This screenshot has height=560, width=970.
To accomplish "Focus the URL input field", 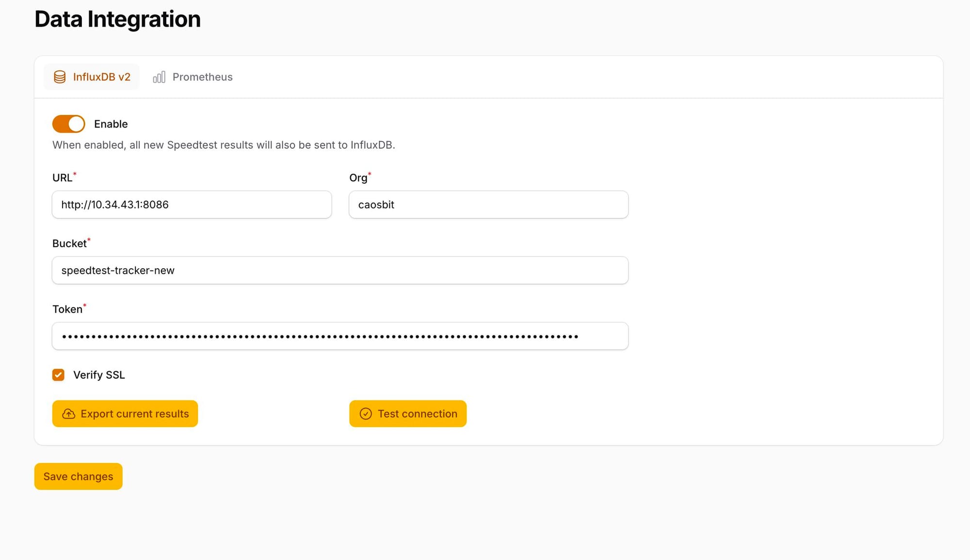I will [x=192, y=205].
